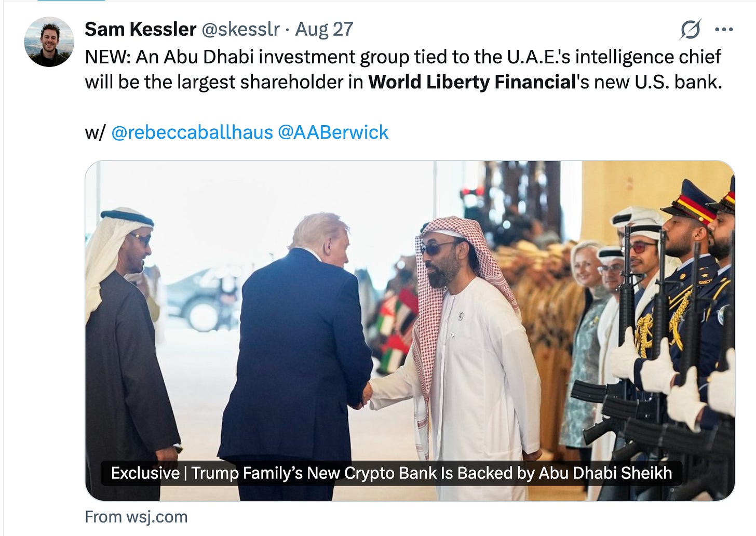Viewport: 756px width, 536px height.
Task: Click the bold World Liberty Financial text
Action: click(473, 82)
